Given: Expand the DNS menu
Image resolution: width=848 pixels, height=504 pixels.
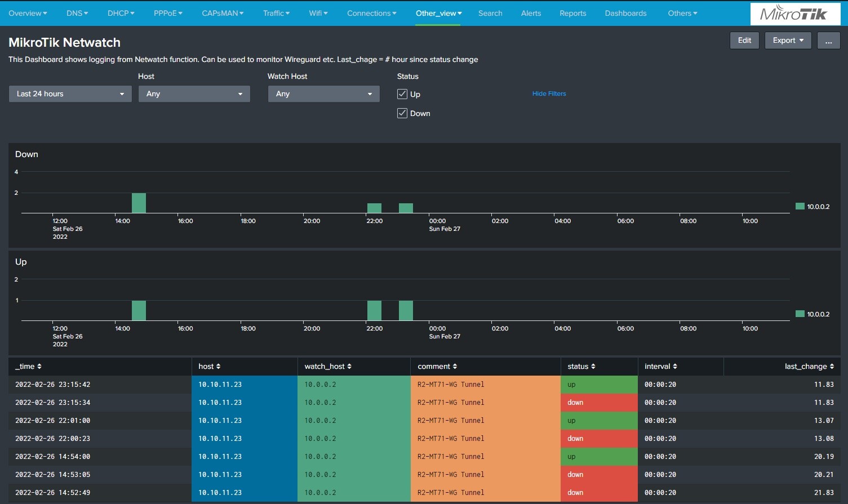Looking at the screenshot, I should click(77, 13).
